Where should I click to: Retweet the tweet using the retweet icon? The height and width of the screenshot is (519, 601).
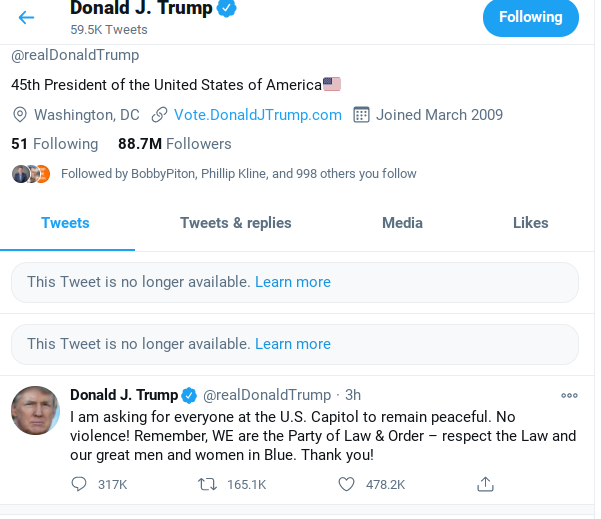point(207,484)
